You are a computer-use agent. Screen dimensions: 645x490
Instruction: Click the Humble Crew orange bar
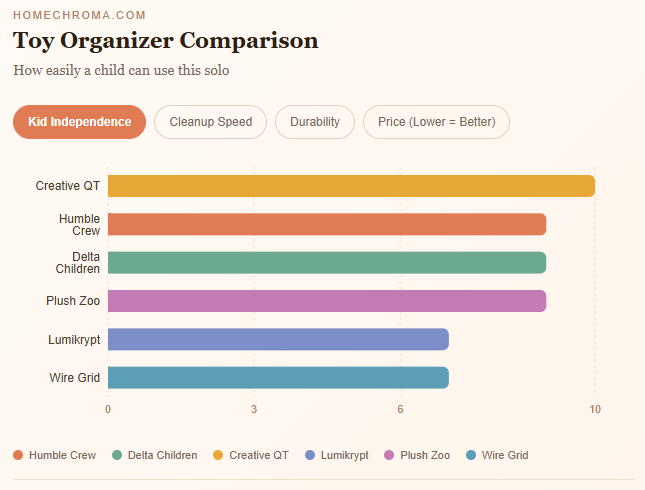click(x=326, y=224)
